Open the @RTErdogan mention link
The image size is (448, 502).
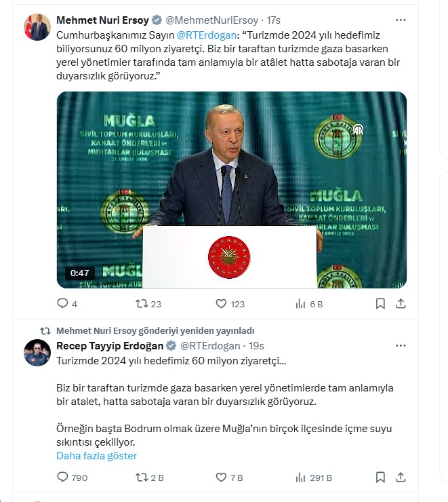pos(207,35)
